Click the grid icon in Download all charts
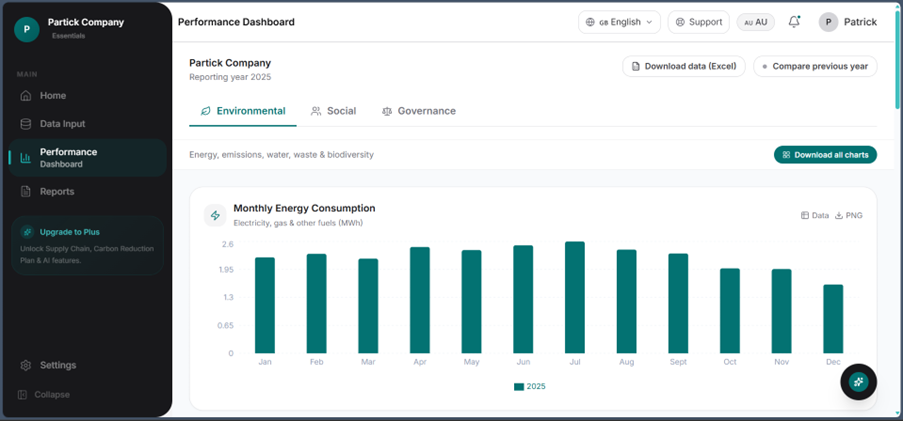 coord(786,155)
